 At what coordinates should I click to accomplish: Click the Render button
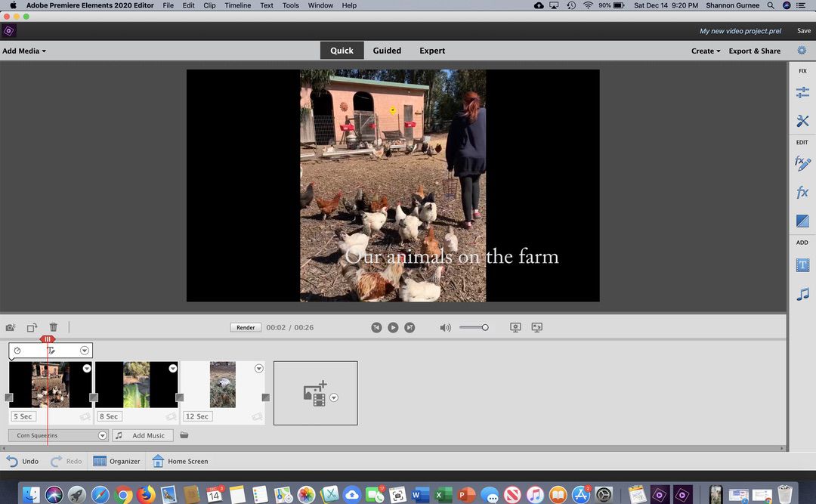tap(246, 328)
